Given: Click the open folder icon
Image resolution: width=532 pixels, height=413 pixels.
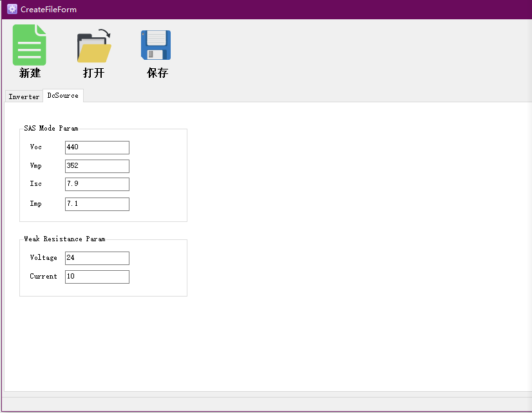Looking at the screenshot, I should (94, 46).
